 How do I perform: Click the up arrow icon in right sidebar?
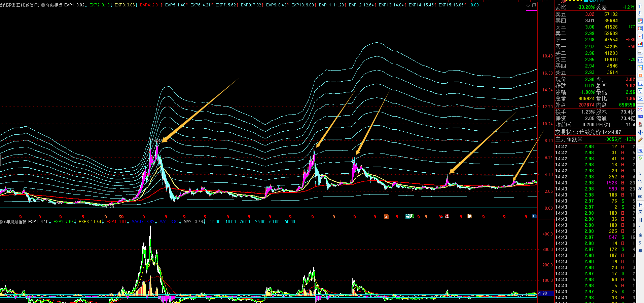click(640, 6)
